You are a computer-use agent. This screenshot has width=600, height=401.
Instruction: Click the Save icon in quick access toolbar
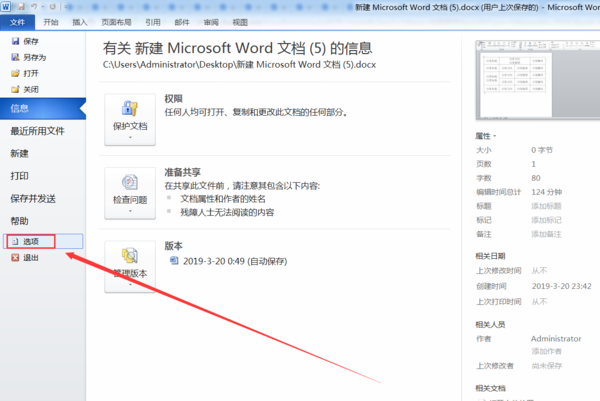[21, 7]
